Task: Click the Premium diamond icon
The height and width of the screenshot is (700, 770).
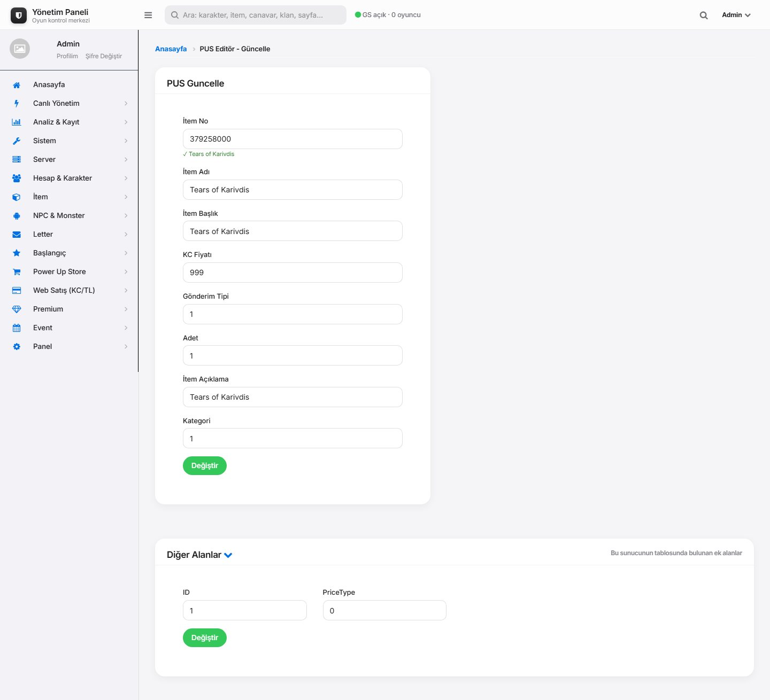Action: 17,309
